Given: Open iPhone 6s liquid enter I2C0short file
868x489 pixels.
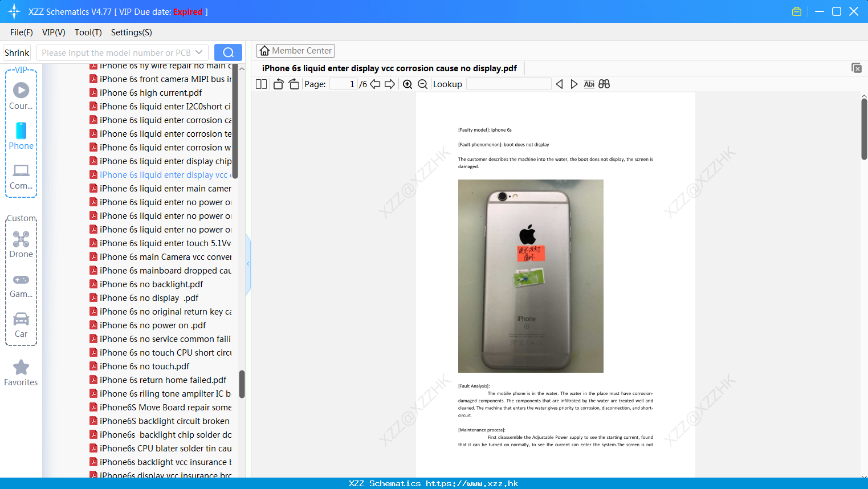Looking at the screenshot, I should tap(160, 107).
